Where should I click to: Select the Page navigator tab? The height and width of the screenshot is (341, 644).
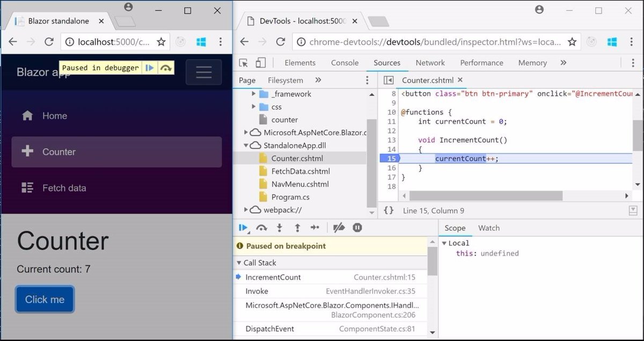click(x=247, y=80)
